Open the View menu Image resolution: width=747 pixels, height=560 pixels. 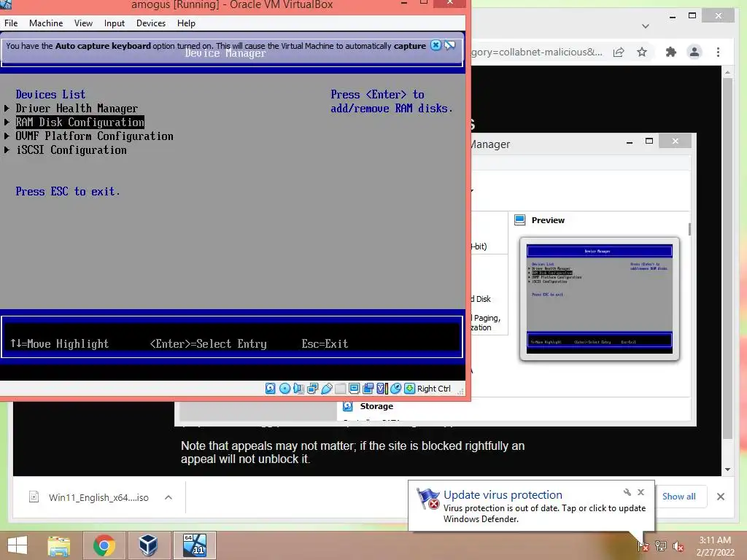[83, 23]
